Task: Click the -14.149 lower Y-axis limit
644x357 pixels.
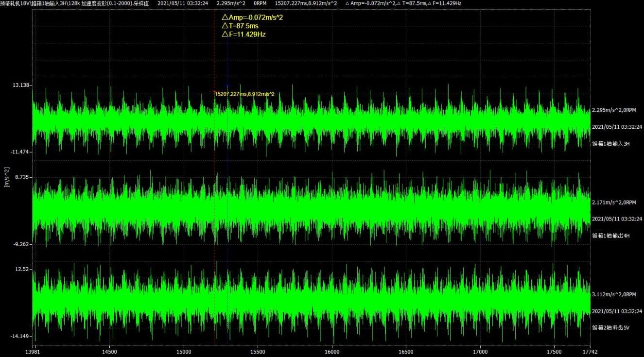Action: pyautogui.click(x=20, y=336)
